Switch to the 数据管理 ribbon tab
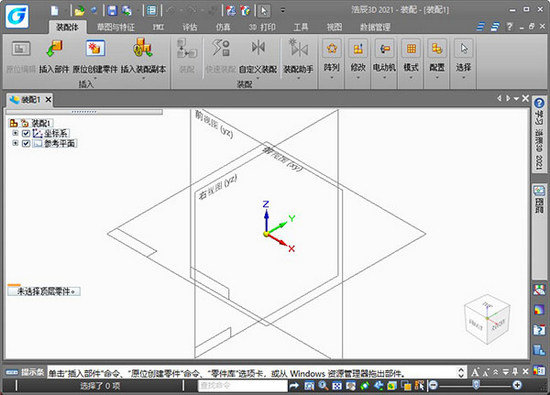 [375, 27]
